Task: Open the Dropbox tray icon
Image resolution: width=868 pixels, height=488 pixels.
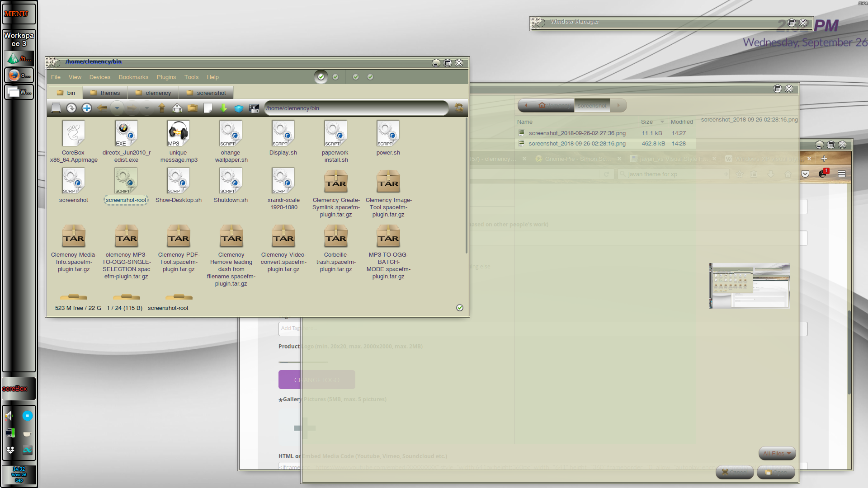Action: click(10, 450)
